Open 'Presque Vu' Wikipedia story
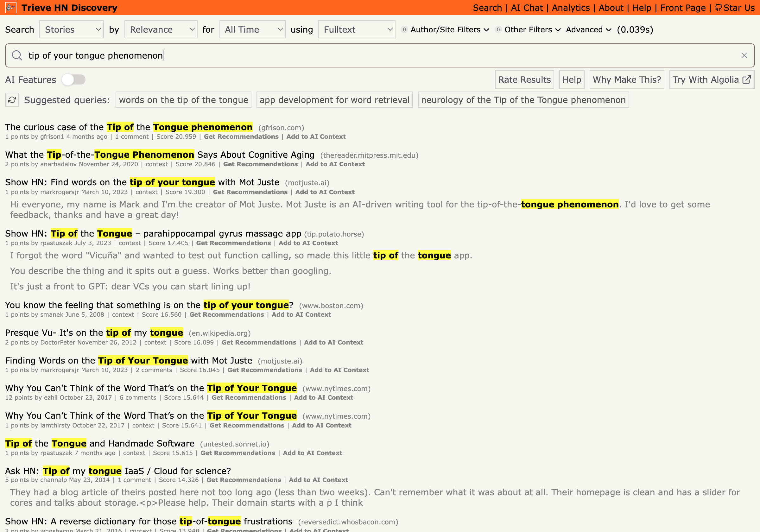Viewport: 760px width, 532px height. 94,332
